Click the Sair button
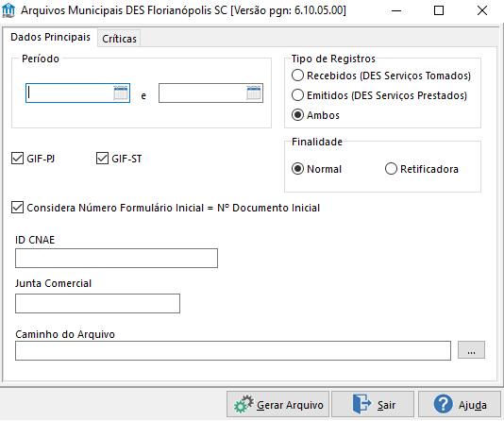This screenshot has height=421, width=504. 373,404
